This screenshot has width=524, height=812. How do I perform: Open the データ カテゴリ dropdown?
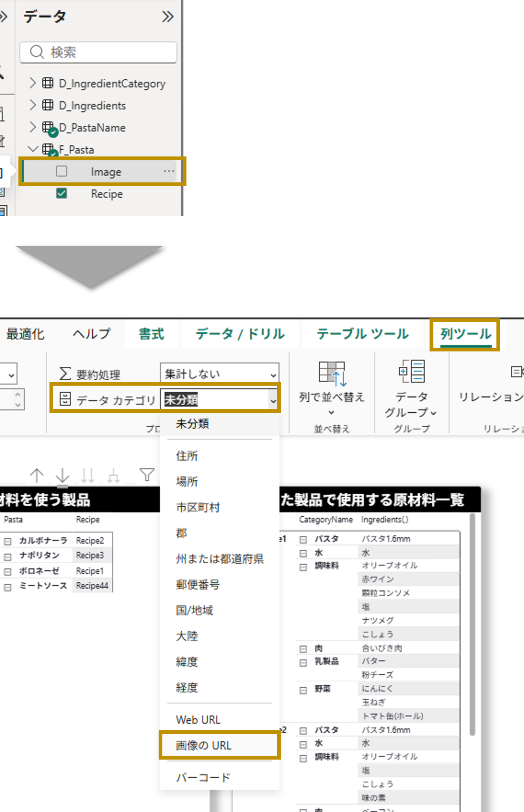click(219, 400)
